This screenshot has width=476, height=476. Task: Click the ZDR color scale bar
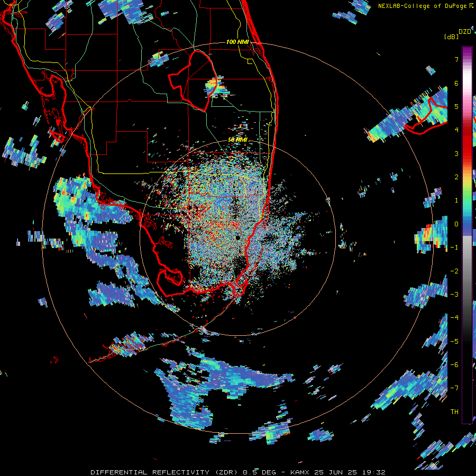point(467,235)
